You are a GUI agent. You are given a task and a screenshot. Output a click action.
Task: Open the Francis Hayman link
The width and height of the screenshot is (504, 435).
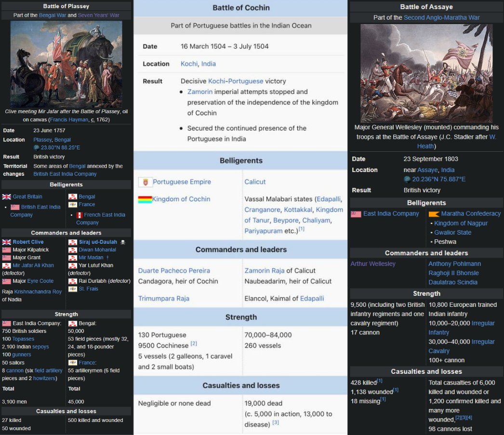coord(69,119)
